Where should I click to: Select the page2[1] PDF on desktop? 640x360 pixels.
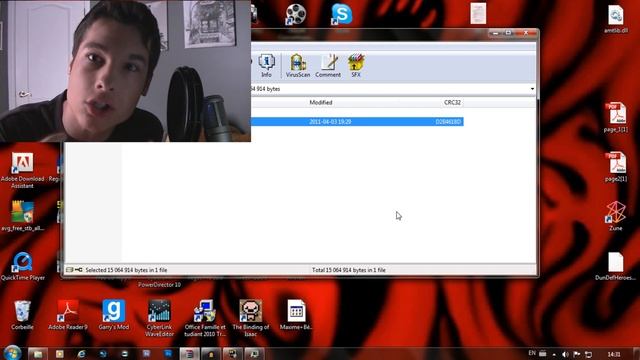[x=616, y=167]
